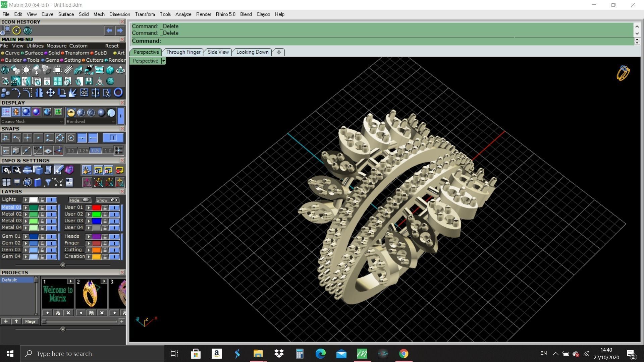Click the wrench options icon
Screen dimensions: 644x362
tap(17, 170)
